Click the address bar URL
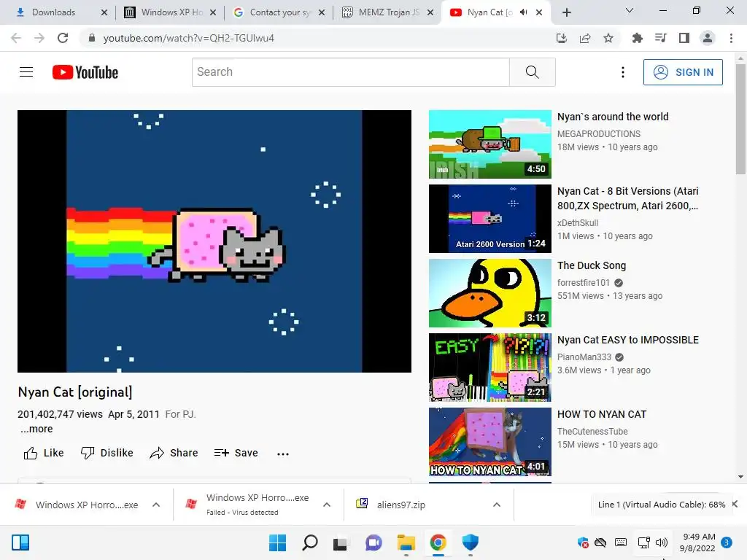 click(x=189, y=38)
